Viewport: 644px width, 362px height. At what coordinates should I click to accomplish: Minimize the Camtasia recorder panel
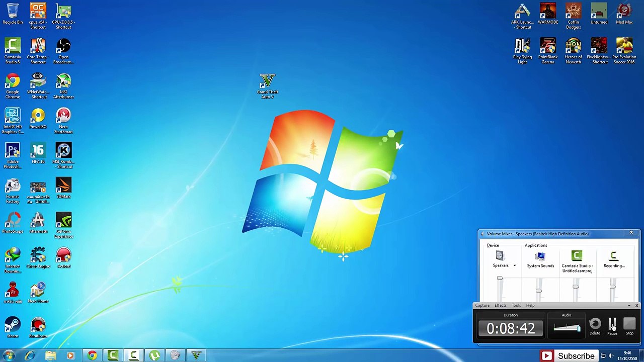point(629,305)
